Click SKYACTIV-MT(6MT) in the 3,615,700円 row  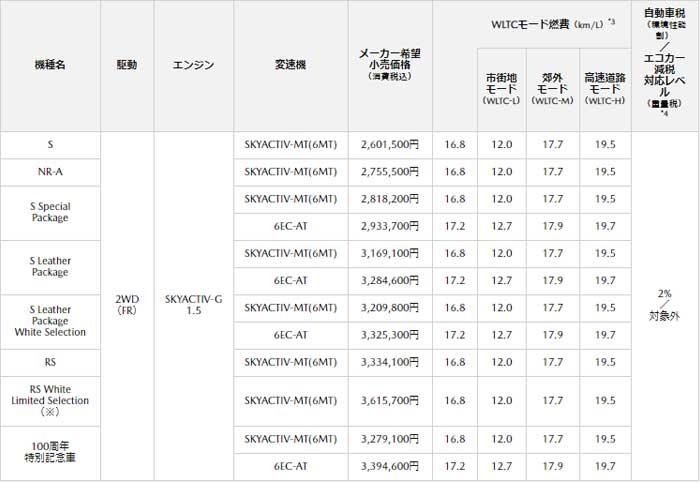[x=291, y=401]
